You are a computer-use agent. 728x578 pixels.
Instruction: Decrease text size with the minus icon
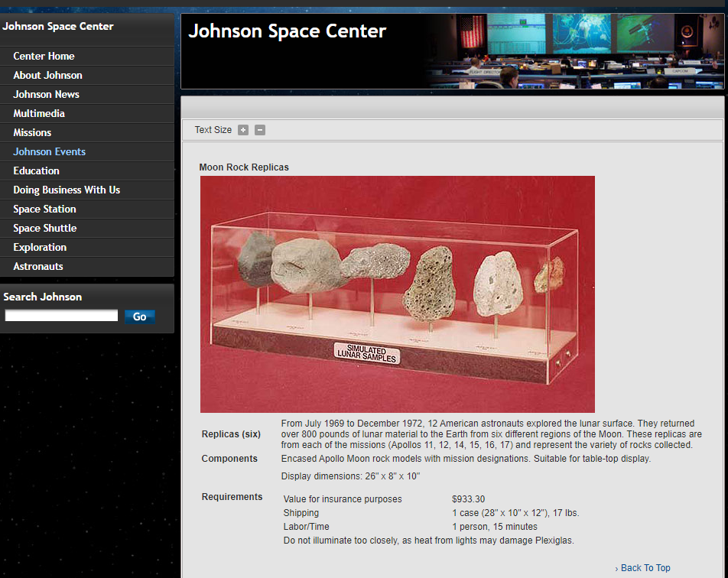coord(260,130)
